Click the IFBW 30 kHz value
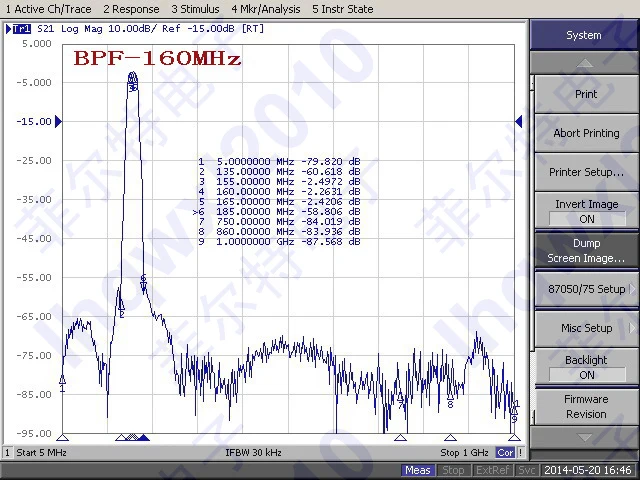640x480 pixels. (253, 452)
